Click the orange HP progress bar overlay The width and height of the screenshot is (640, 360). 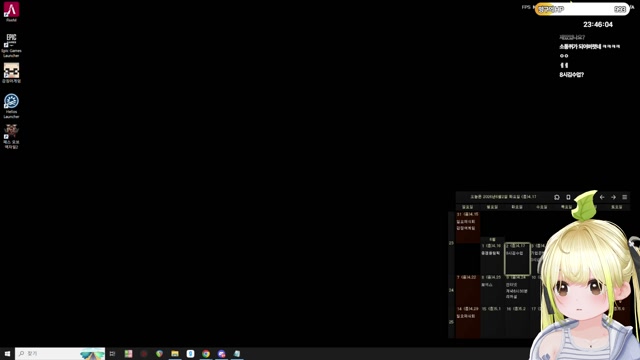[x=582, y=9]
